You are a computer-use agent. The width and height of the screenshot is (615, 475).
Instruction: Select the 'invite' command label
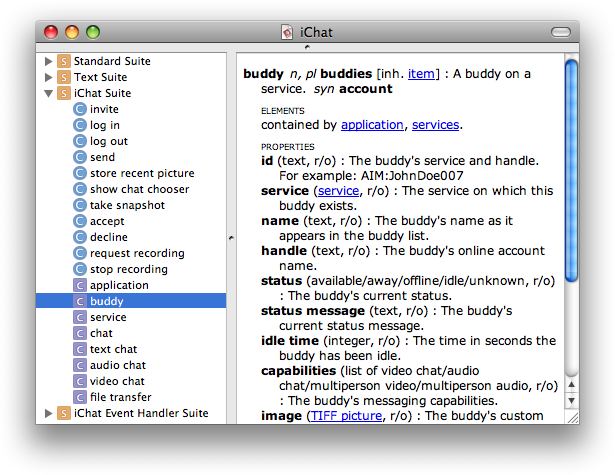[104, 109]
